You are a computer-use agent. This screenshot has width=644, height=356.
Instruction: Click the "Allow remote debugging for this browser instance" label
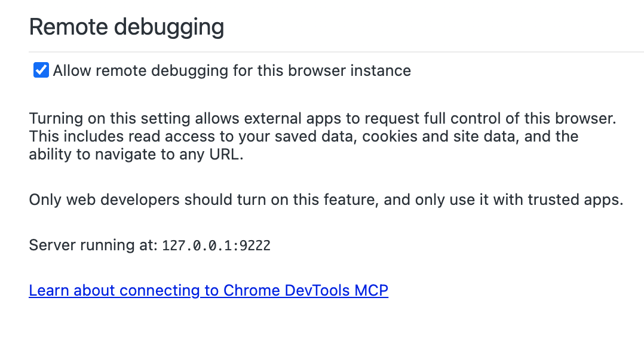tap(231, 70)
